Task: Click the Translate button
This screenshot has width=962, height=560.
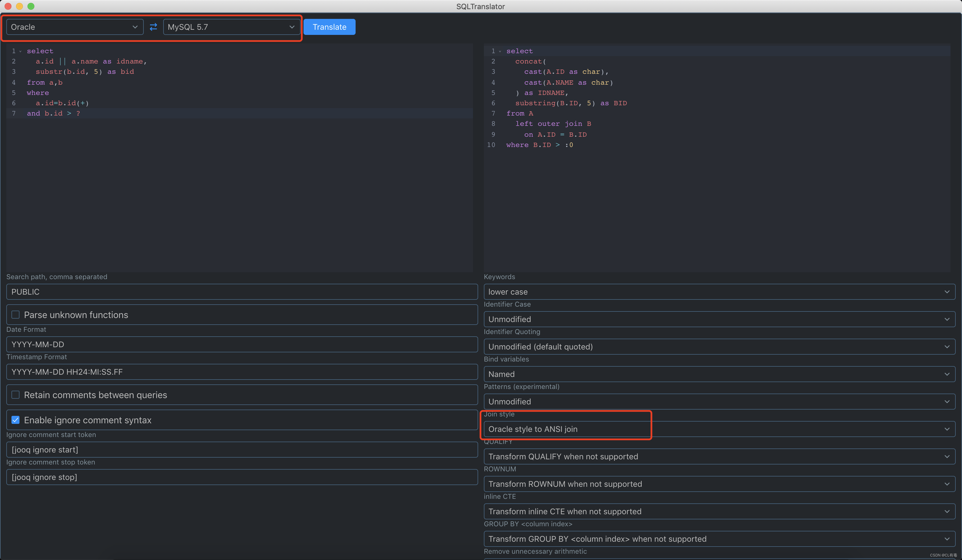Action: [330, 27]
